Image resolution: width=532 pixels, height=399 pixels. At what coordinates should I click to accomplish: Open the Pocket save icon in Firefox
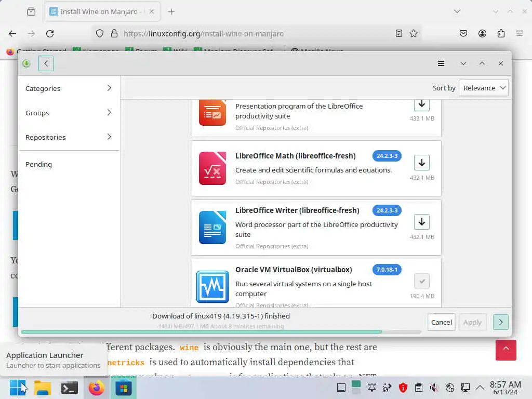463,33
